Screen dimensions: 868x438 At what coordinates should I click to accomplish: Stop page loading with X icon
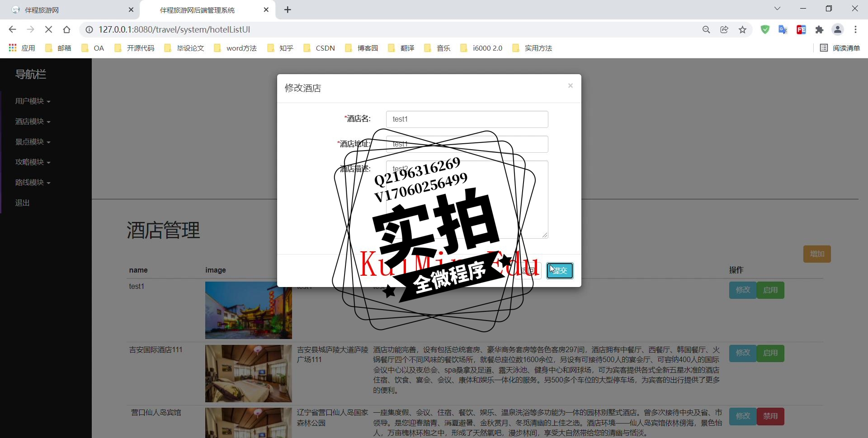click(x=49, y=29)
